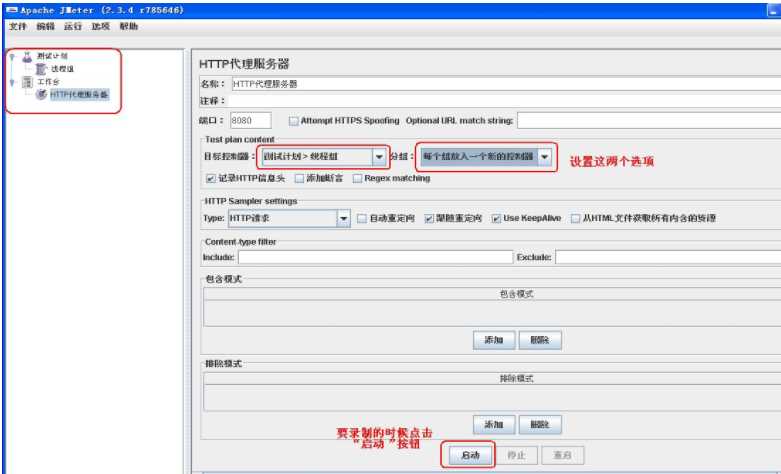Click 删除 under 排除模式
Screen dimensions: 781x474
click(540, 425)
